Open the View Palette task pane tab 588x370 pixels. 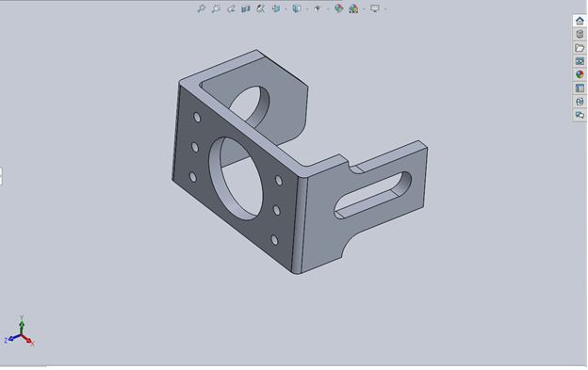(x=580, y=61)
